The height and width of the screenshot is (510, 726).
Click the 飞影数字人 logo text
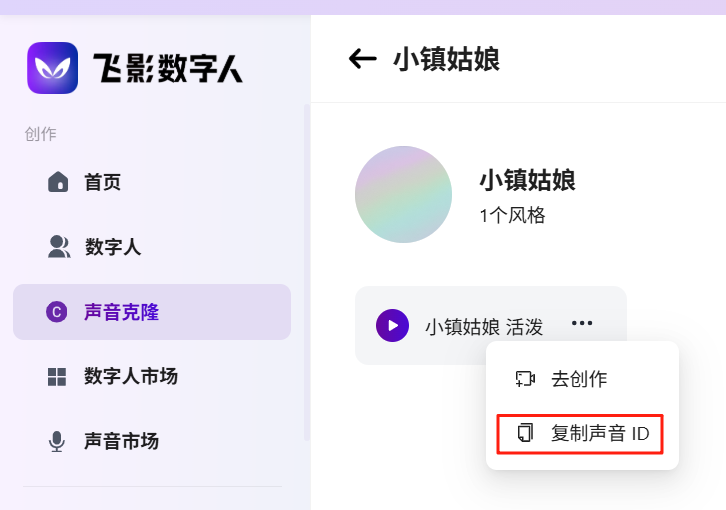tap(168, 68)
